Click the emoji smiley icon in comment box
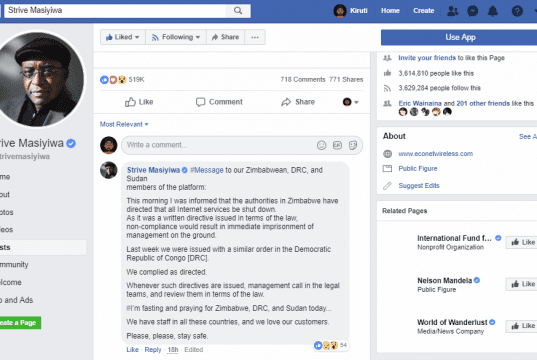537x360 pixels. (x=321, y=145)
